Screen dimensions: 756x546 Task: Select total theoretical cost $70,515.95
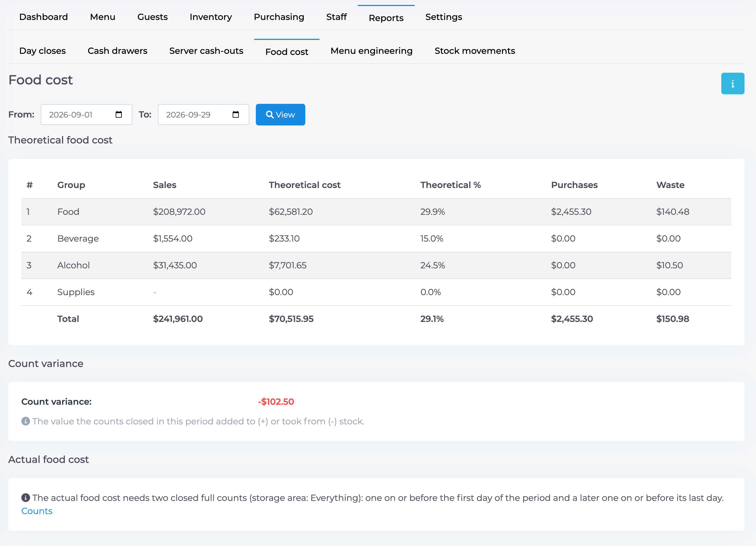291,319
